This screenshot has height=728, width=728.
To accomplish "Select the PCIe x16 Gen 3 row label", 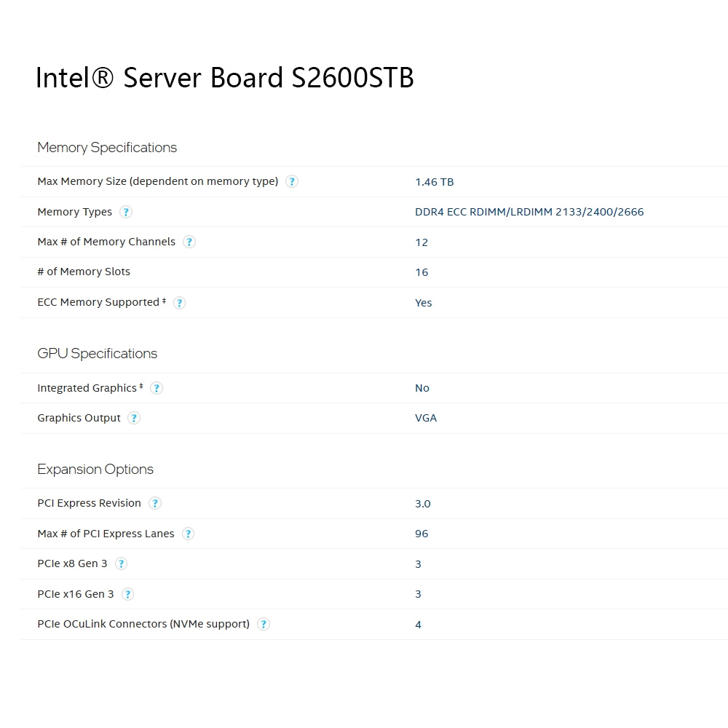I will click(x=75, y=594).
